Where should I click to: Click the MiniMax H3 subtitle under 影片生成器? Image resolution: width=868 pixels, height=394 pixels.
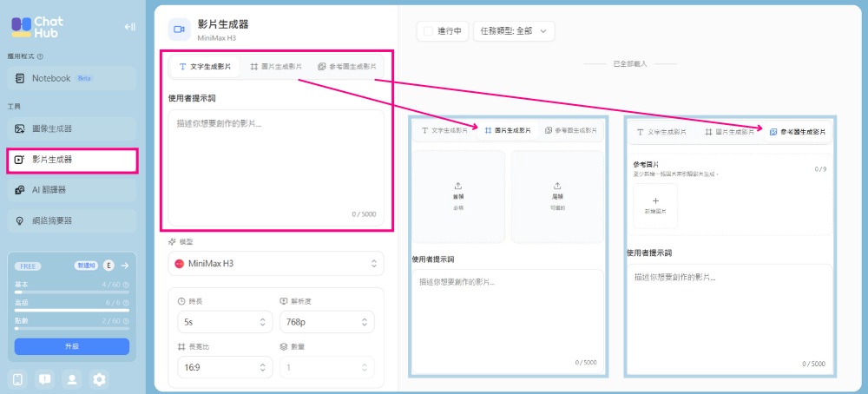217,38
